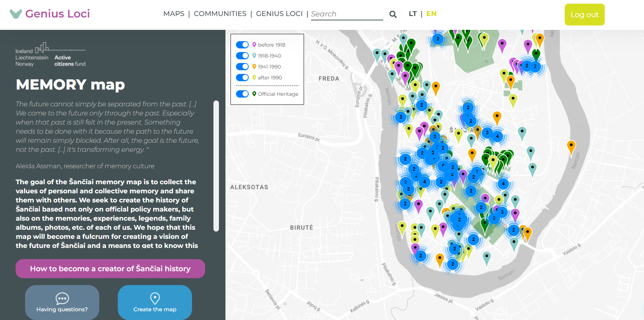Viewport: 644px width, 320px height.
Task: Click the search magnifier icon
Action: [x=393, y=14]
